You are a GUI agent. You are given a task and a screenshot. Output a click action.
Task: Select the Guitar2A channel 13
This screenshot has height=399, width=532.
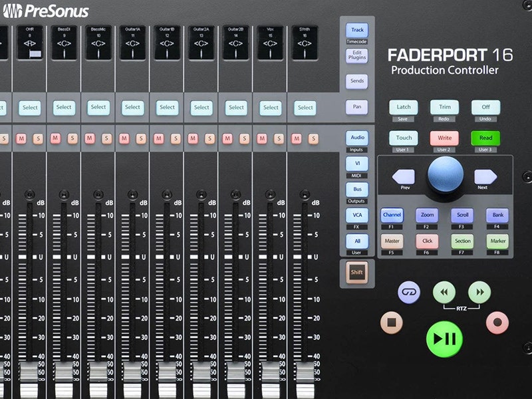pyautogui.click(x=201, y=108)
